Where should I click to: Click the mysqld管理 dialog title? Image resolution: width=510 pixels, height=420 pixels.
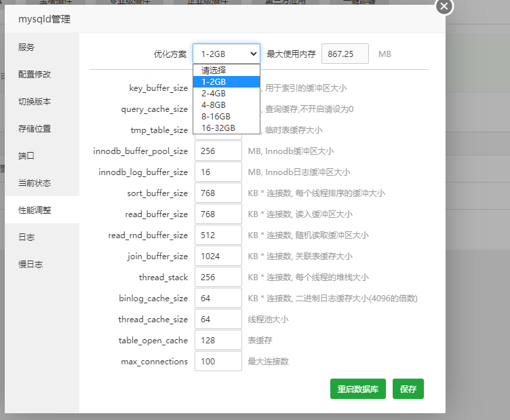click(x=44, y=19)
